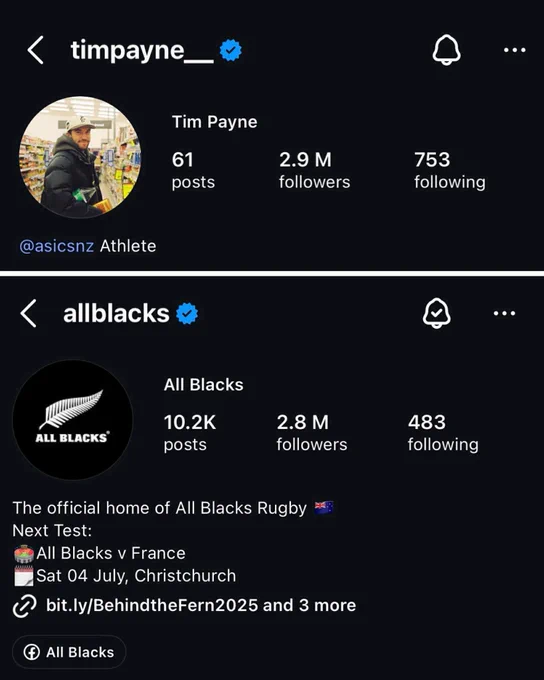View Tim Payne's 2.9 M followers
Screen dimensions: 544x680
pyautogui.click(x=315, y=170)
